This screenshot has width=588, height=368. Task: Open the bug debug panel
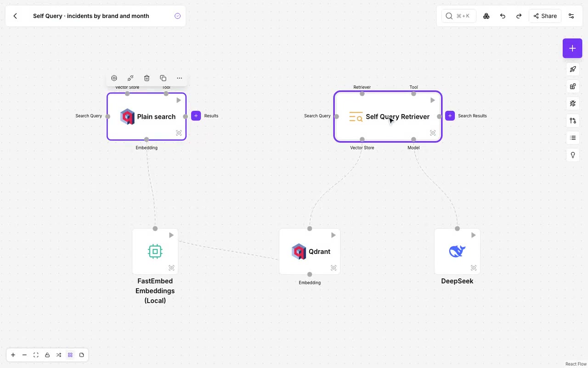[573, 103]
